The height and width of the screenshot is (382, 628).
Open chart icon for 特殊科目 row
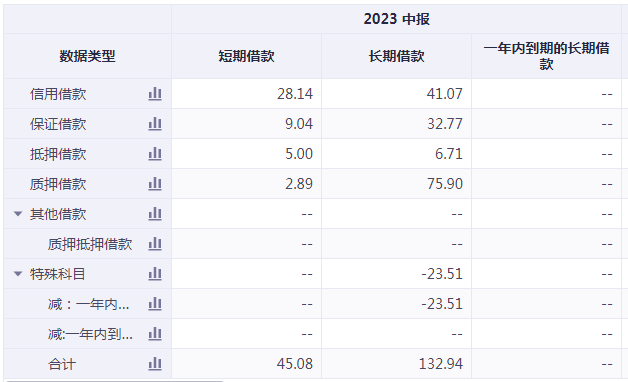[155, 274]
